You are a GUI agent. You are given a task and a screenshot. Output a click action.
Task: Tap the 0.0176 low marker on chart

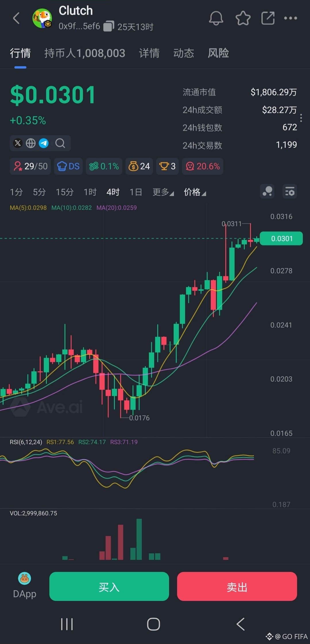pyautogui.click(x=139, y=418)
